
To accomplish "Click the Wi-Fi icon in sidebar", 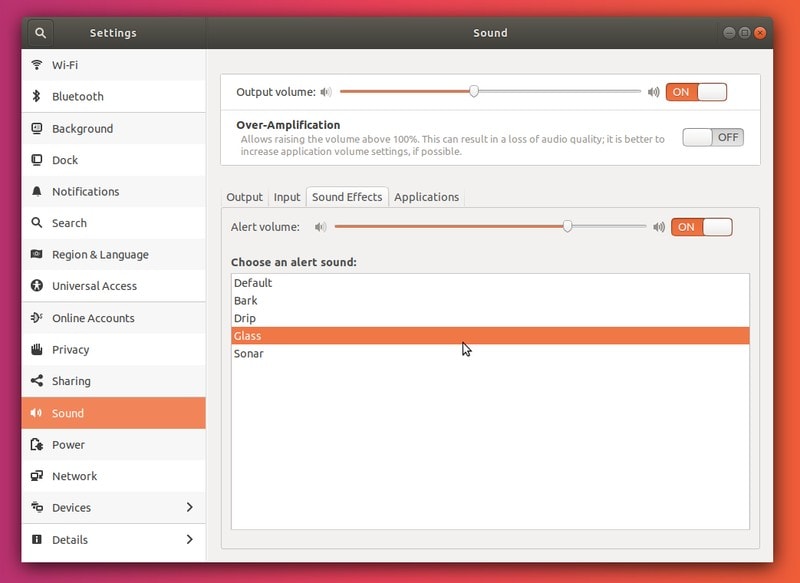I will tap(37, 65).
